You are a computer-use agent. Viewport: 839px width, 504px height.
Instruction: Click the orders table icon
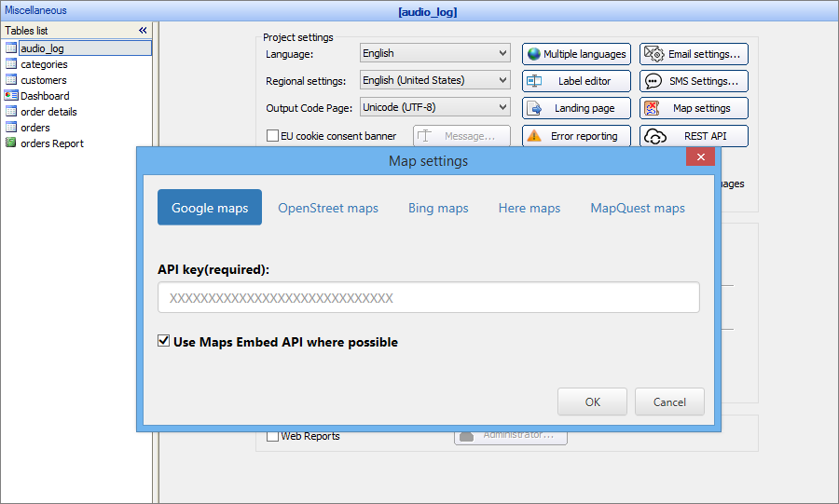pyautogui.click(x=10, y=128)
